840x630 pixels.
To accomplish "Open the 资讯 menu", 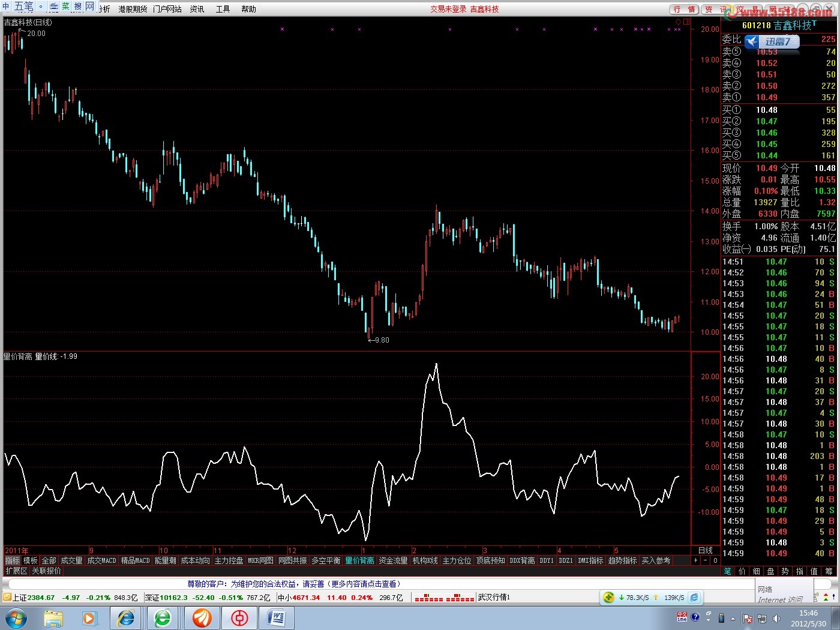I will pos(197,9).
